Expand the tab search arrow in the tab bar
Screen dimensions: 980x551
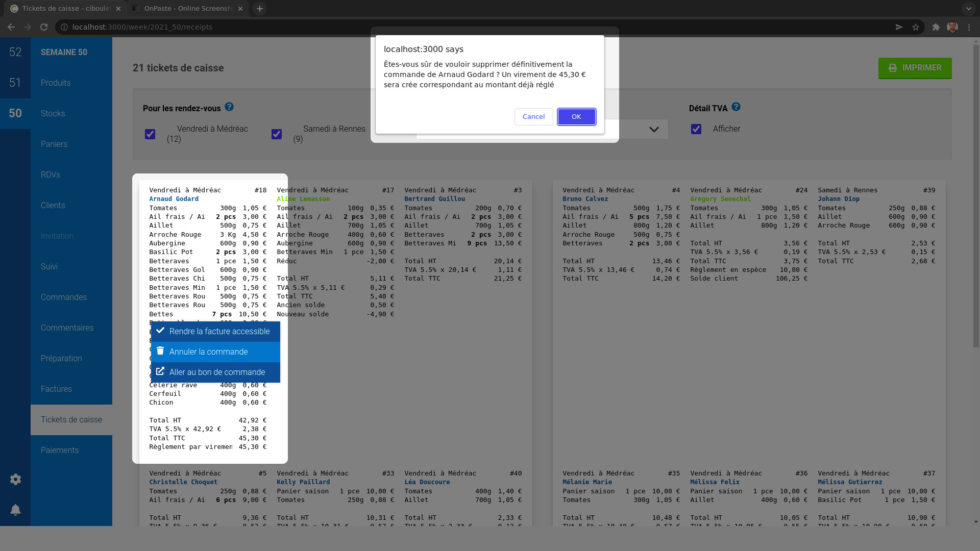coord(968,9)
